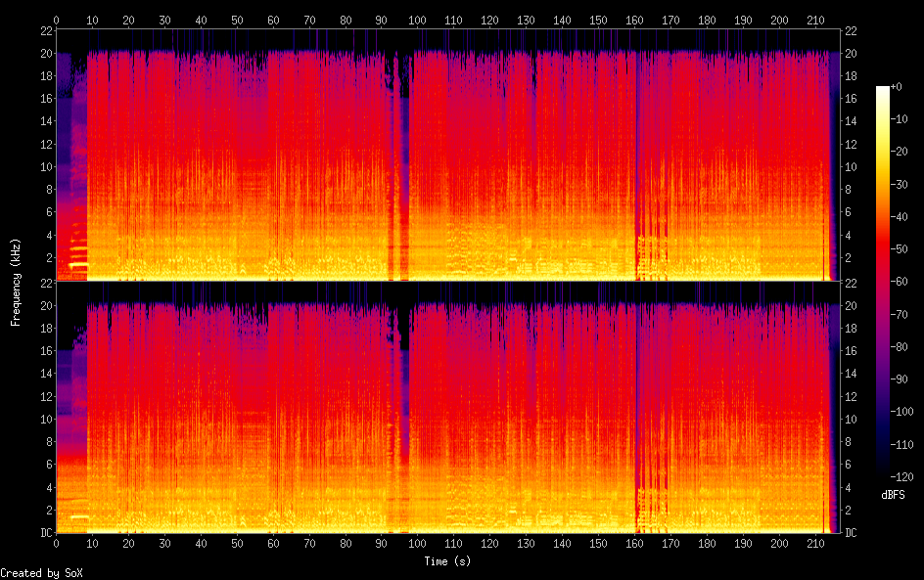This screenshot has width=924, height=580.
Task: Click the "-90" label on the dBFS scale
Action: [905, 380]
